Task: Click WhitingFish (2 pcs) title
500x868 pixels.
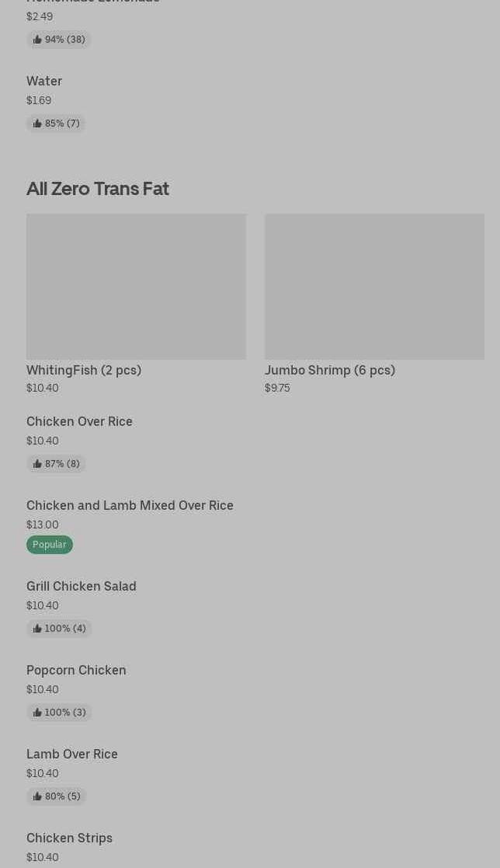Action: [x=84, y=370]
